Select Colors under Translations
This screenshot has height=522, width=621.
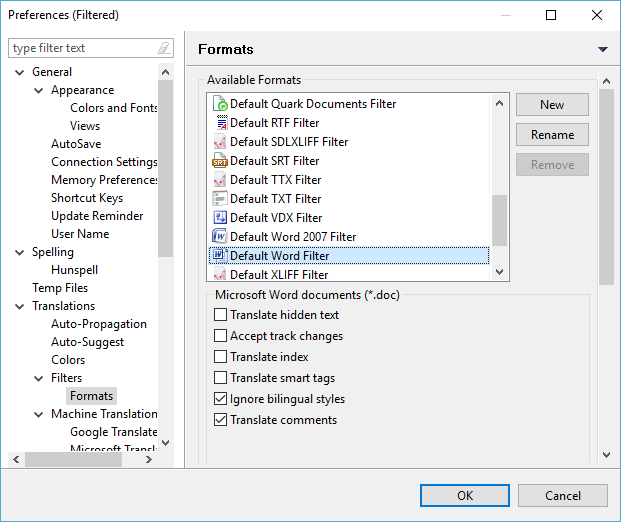68,360
